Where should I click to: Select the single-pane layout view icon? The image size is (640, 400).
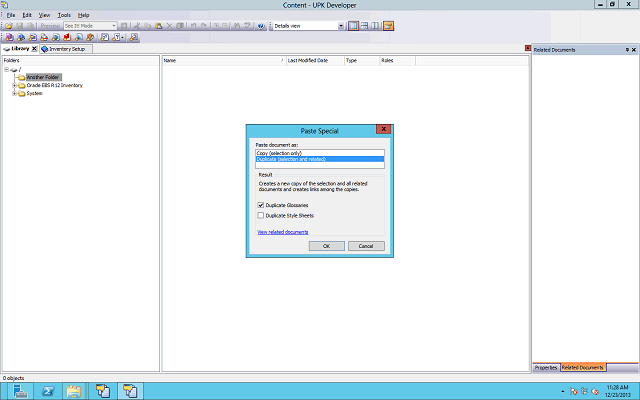(353, 26)
